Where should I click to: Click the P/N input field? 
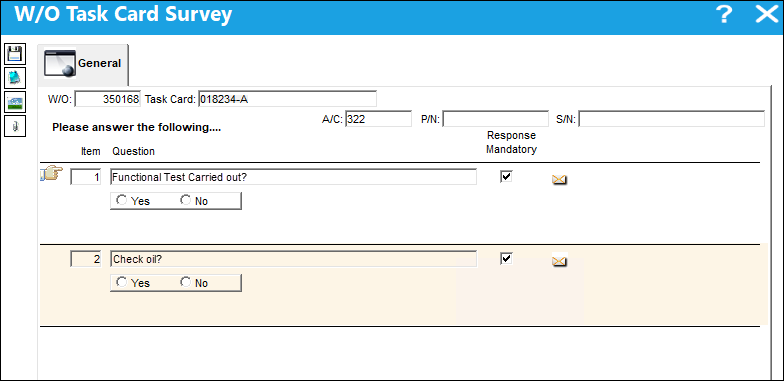point(496,120)
